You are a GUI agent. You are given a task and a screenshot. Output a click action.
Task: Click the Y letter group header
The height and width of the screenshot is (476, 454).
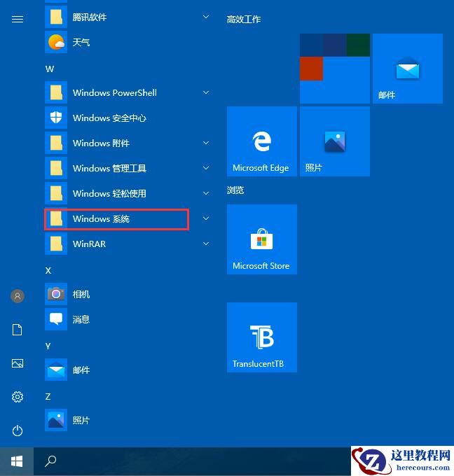click(x=48, y=346)
